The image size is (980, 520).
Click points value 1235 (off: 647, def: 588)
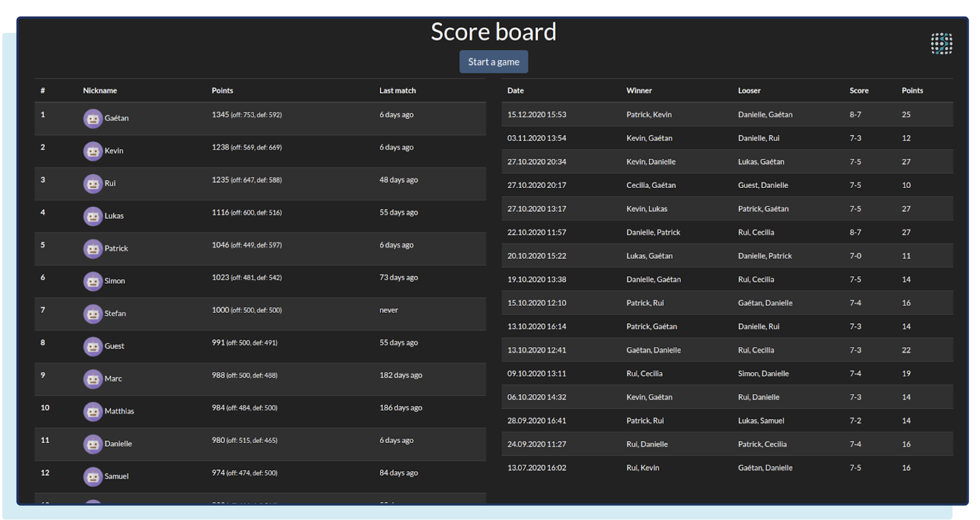(x=247, y=180)
